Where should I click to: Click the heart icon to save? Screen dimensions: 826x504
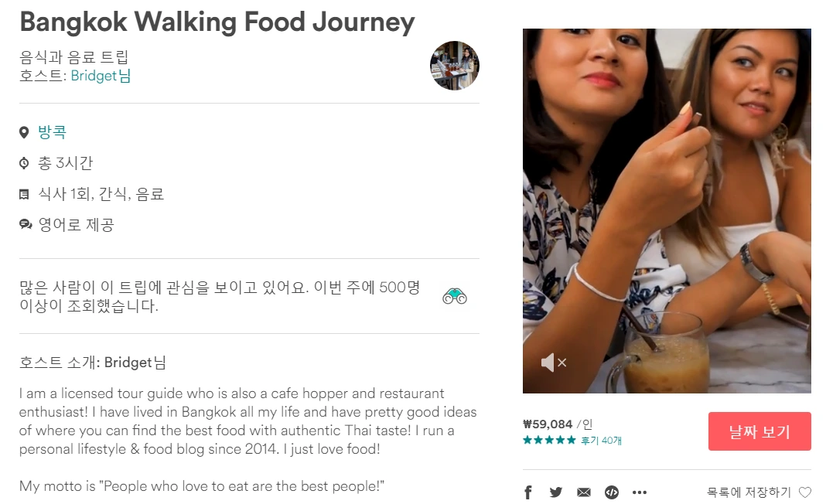805,492
